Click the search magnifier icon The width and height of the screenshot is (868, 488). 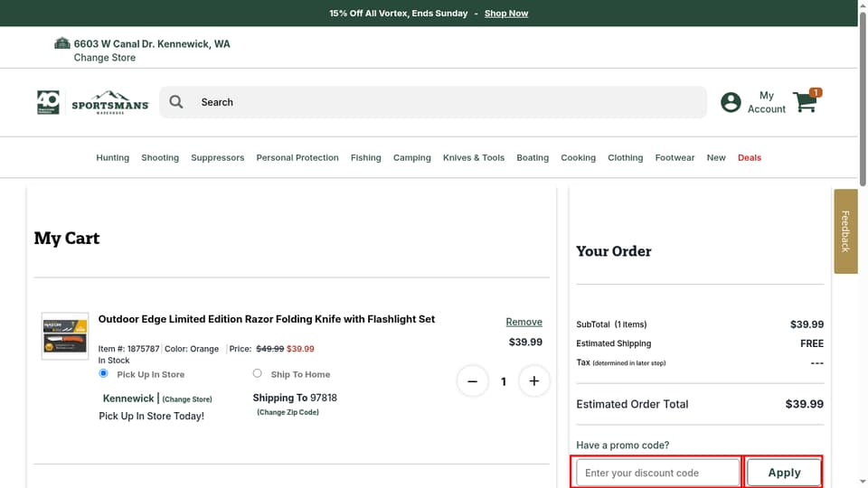tap(176, 102)
